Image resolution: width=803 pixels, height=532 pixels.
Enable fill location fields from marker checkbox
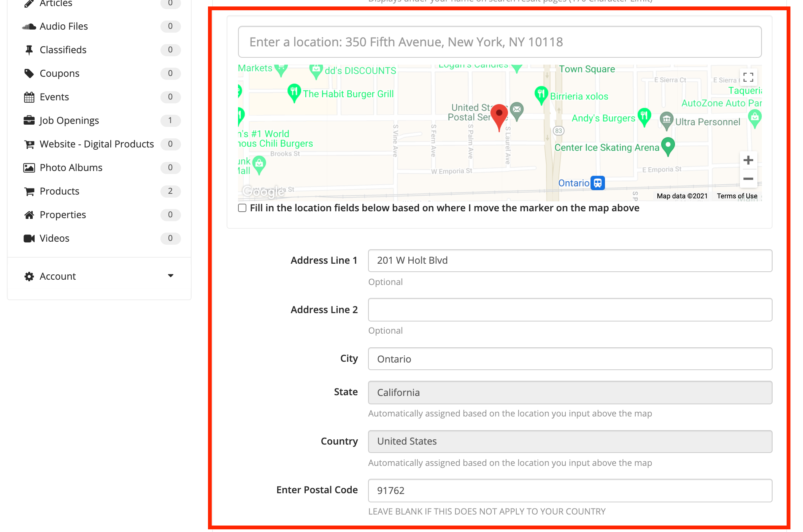click(242, 208)
